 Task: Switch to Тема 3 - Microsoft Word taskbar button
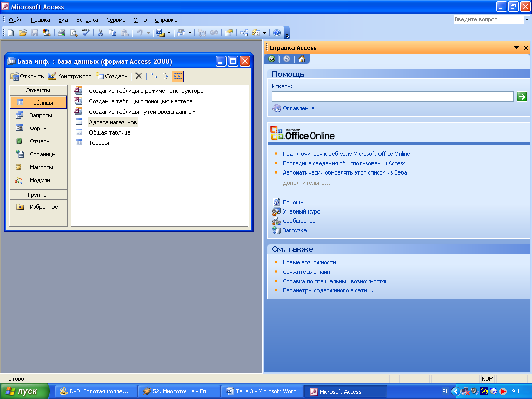point(262,392)
